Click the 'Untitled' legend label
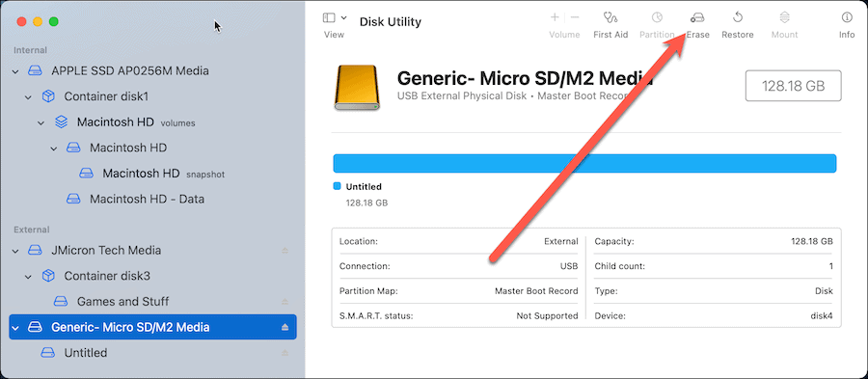868x379 pixels. [x=364, y=187]
